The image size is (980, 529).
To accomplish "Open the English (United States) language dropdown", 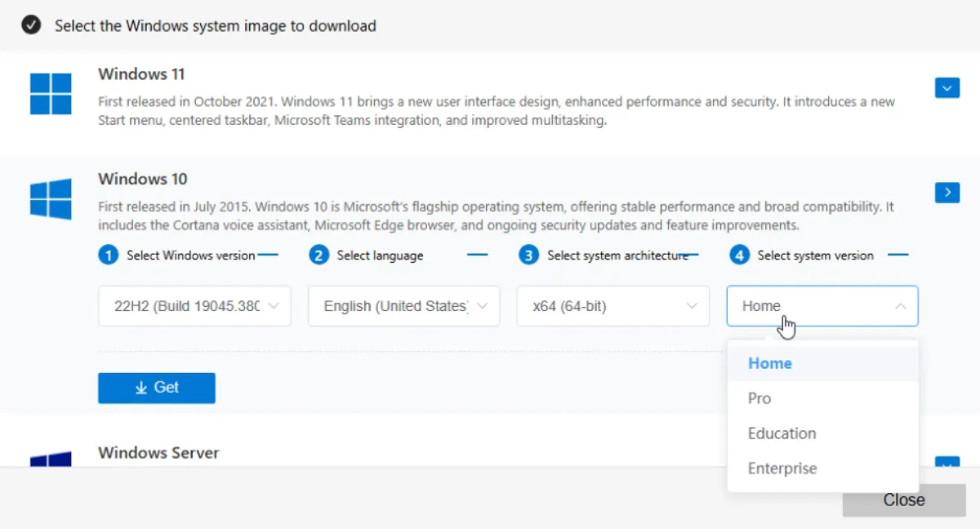I will (x=403, y=306).
